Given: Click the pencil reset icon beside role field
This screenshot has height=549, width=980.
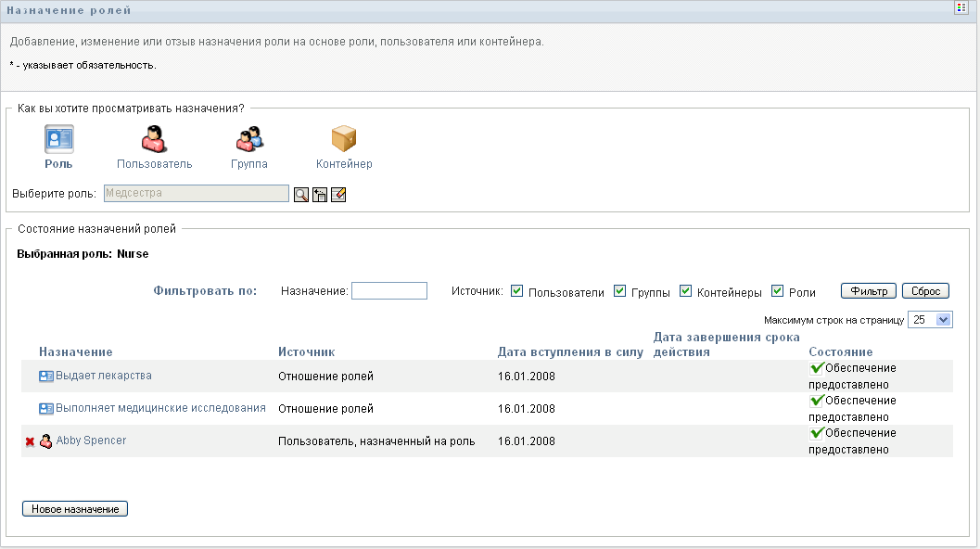Looking at the screenshot, I should click(338, 195).
